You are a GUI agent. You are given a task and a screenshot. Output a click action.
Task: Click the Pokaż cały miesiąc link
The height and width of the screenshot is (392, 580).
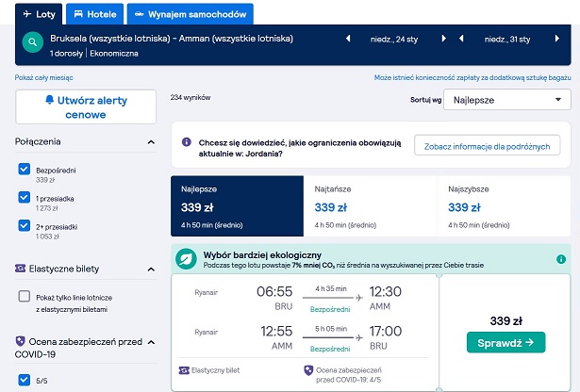(x=44, y=77)
